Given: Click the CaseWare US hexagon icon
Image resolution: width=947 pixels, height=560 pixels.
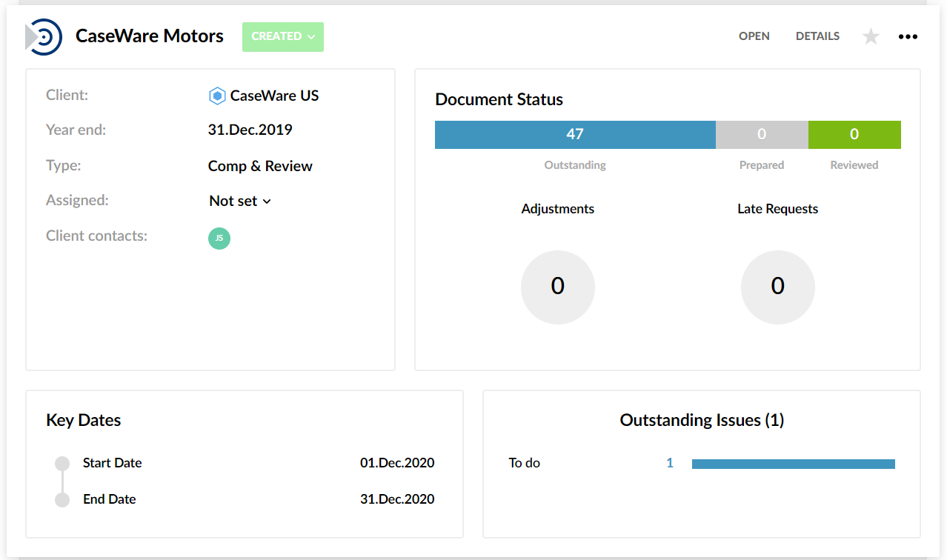Looking at the screenshot, I should tap(217, 96).
